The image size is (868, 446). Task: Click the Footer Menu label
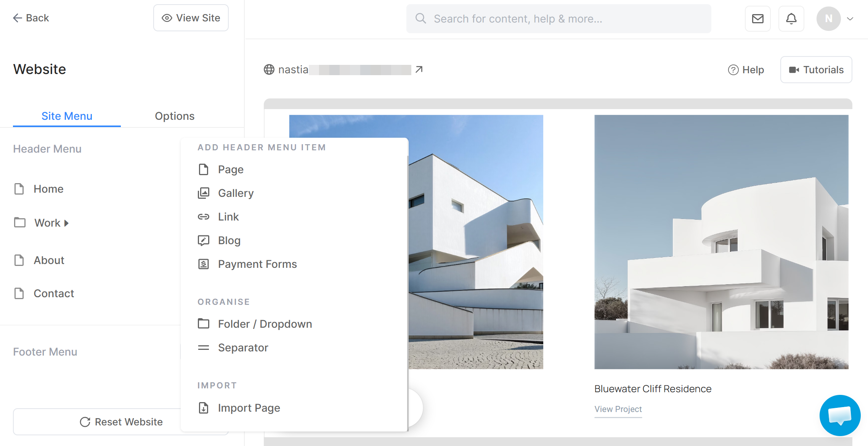pyautogui.click(x=45, y=352)
